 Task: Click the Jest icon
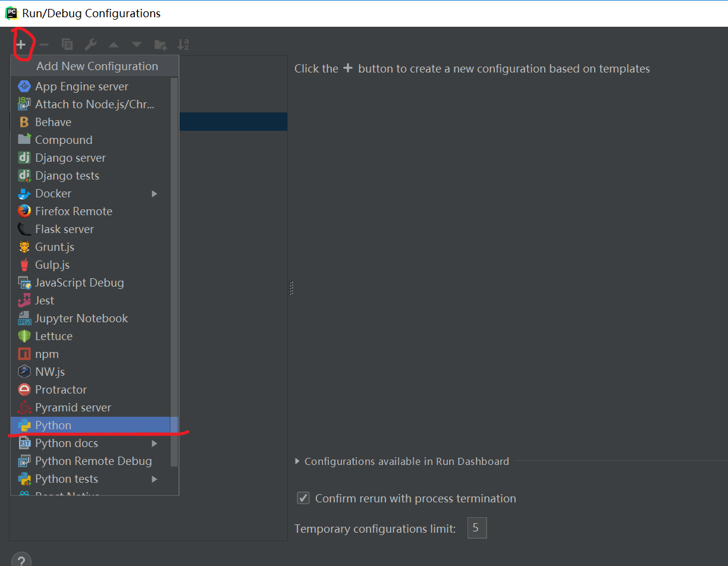click(x=24, y=300)
